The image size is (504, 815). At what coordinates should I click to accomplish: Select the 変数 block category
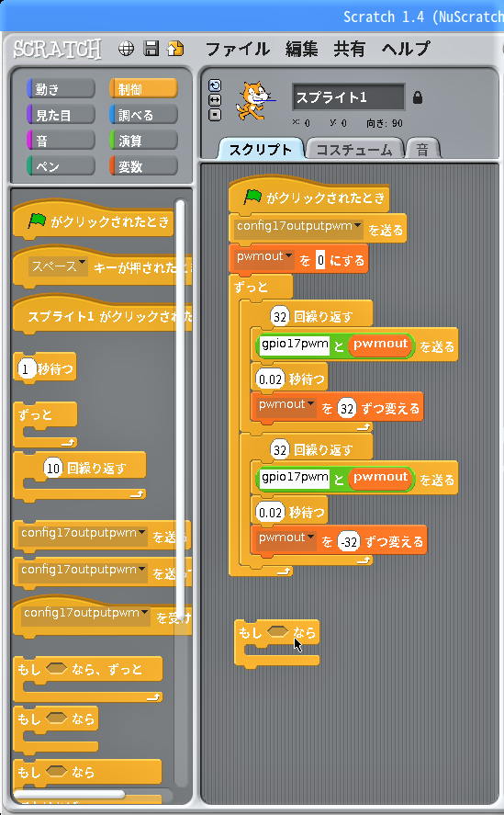point(143,166)
